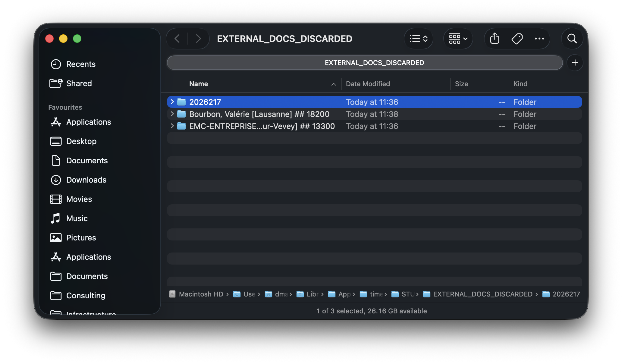
Task: Expand the Bourbon, Valérie folder arrow
Action: tap(172, 114)
